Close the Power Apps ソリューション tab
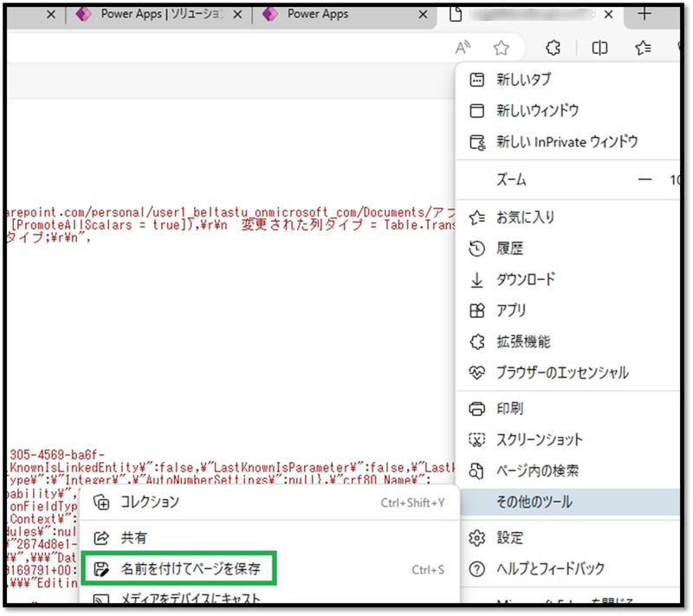Viewport: 693px width, 616px height. tap(237, 15)
